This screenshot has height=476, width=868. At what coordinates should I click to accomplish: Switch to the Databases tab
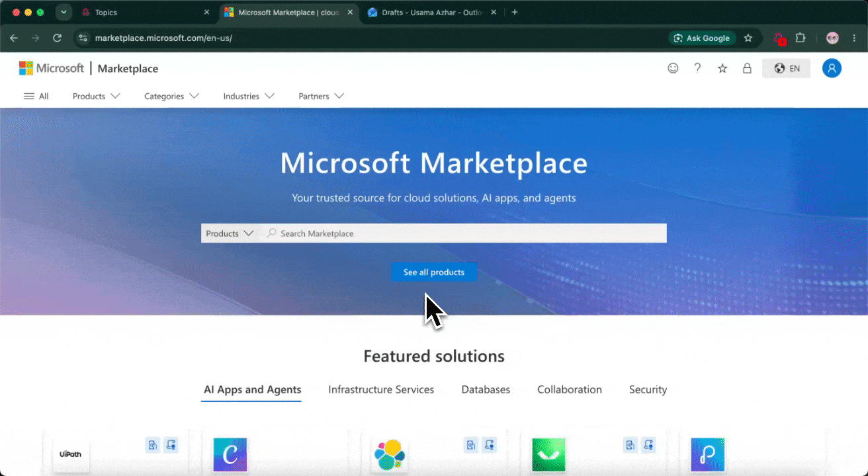pos(486,390)
